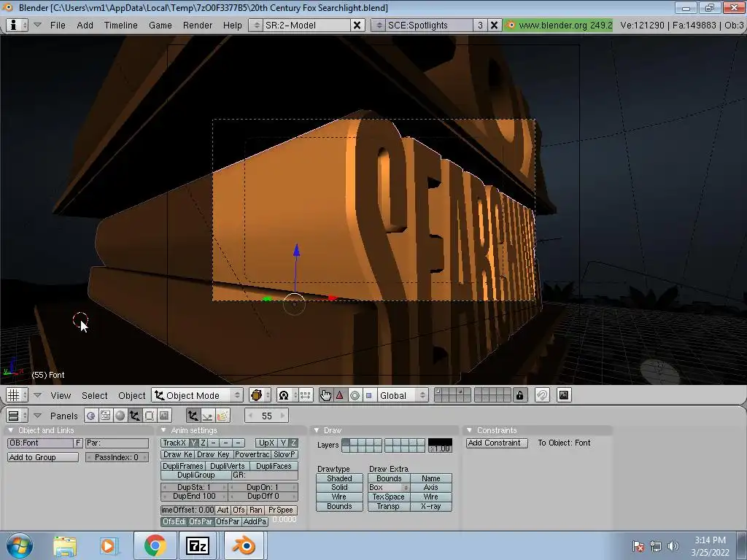Switch to Scene context panel icon
The image size is (747, 560).
click(164, 416)
